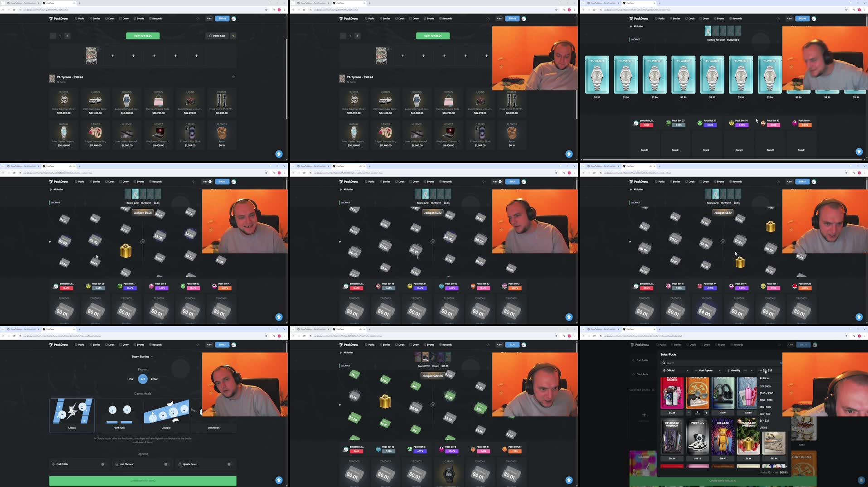This screenshot has width=868, height=487.
Task: Select the Keyboard Warrior pack thumbnail
Action: point(671,436)
